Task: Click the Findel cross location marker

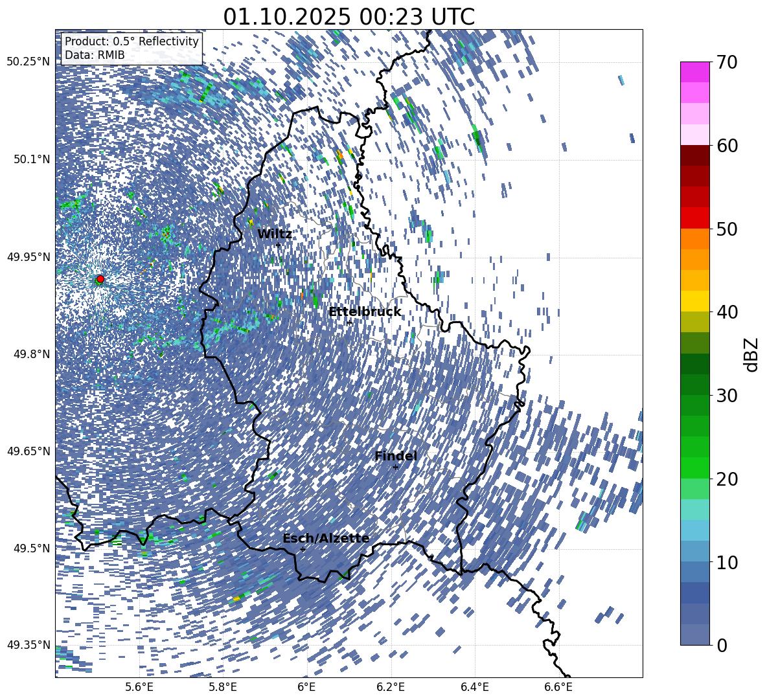Action: (x=396, y=468)
